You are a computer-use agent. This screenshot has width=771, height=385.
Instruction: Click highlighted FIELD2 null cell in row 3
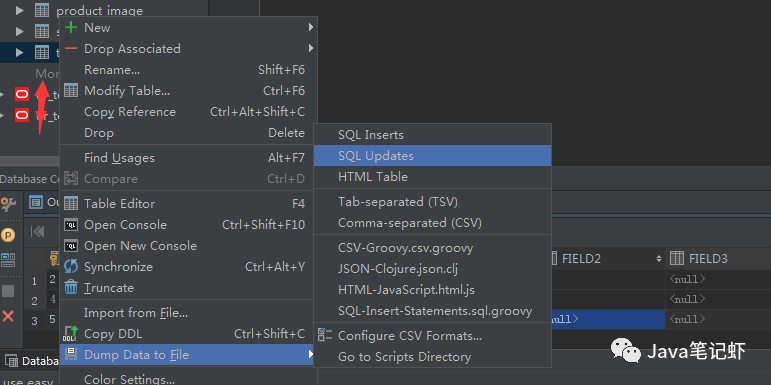tap(608, 320)
